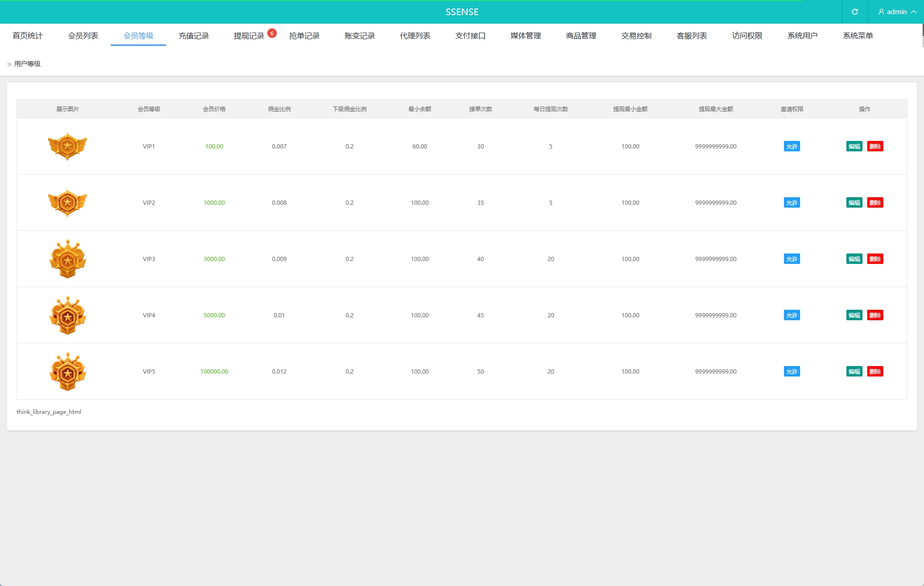Open the 提现记录 tab

(x=249, y=36)
